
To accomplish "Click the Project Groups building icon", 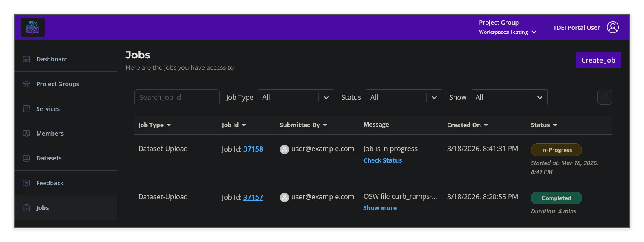I will click(x=26, y=84).
